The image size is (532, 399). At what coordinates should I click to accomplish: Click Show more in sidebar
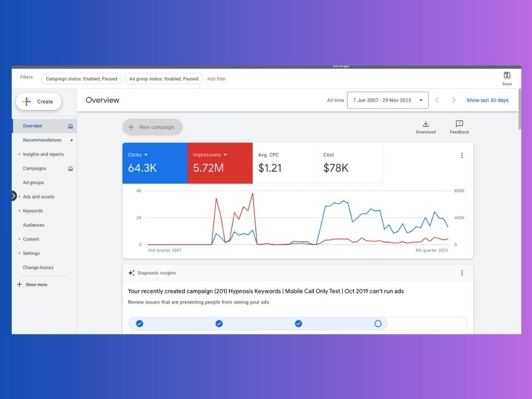point(36,285)
